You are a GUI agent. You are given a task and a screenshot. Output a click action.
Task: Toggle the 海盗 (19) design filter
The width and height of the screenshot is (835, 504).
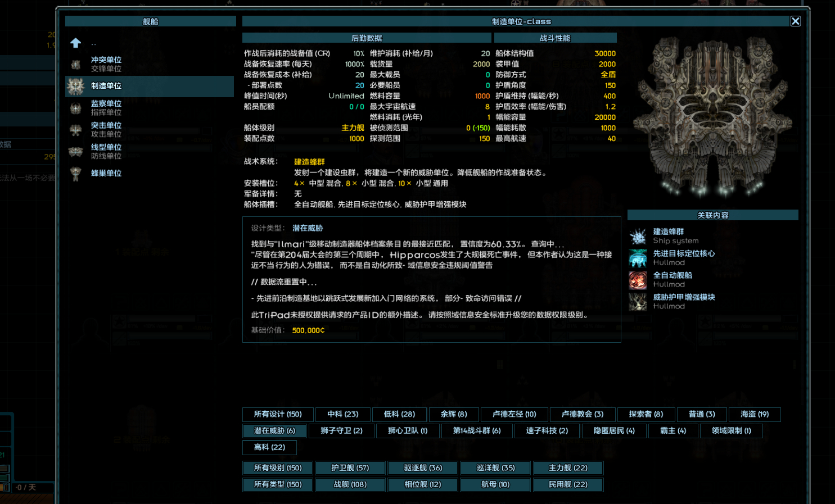click(x=754, y=414)
